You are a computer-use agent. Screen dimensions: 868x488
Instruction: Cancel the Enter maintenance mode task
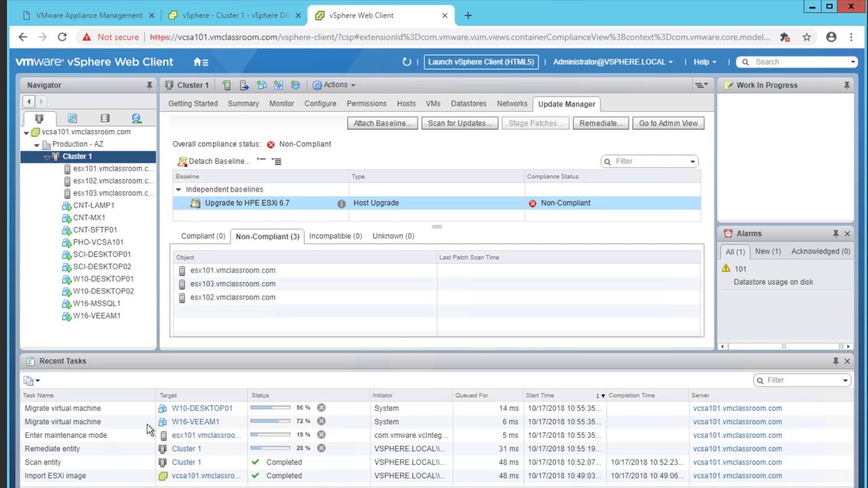point(321,435)
